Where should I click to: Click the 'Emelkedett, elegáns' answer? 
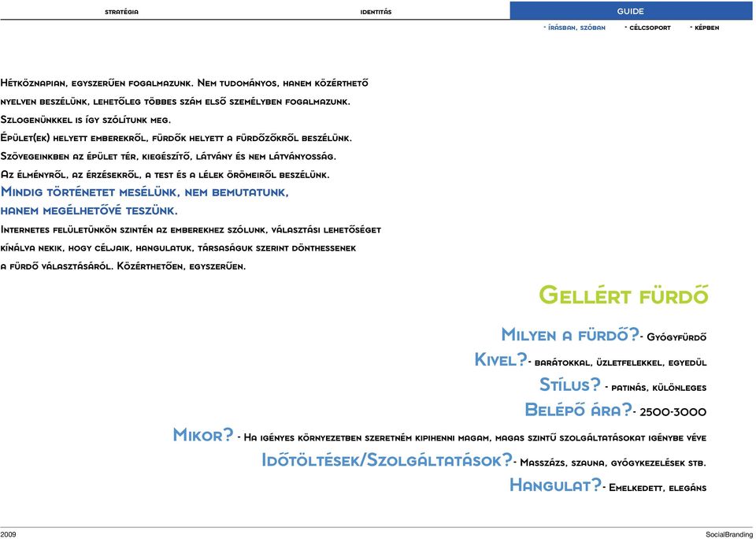tap(658, 488)
